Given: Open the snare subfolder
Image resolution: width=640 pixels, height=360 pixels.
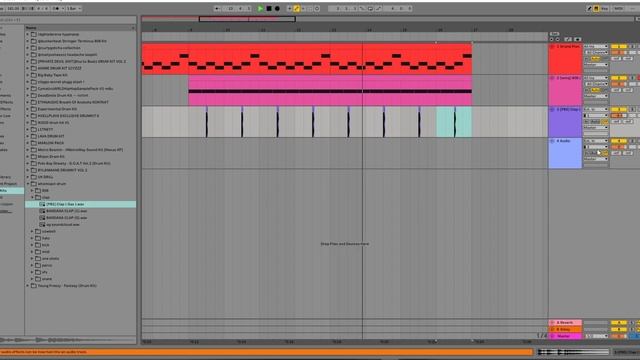Looking at the screenshot, I should coord(32,279).
